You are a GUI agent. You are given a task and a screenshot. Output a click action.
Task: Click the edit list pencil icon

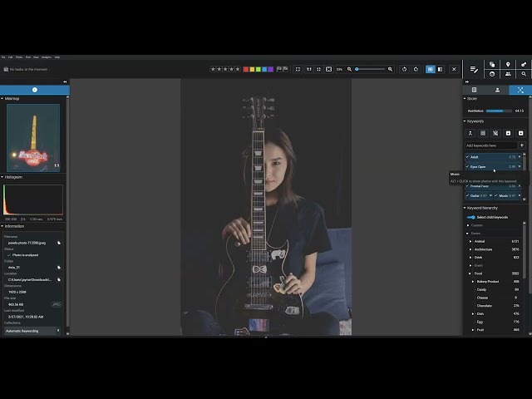[474, 70]
